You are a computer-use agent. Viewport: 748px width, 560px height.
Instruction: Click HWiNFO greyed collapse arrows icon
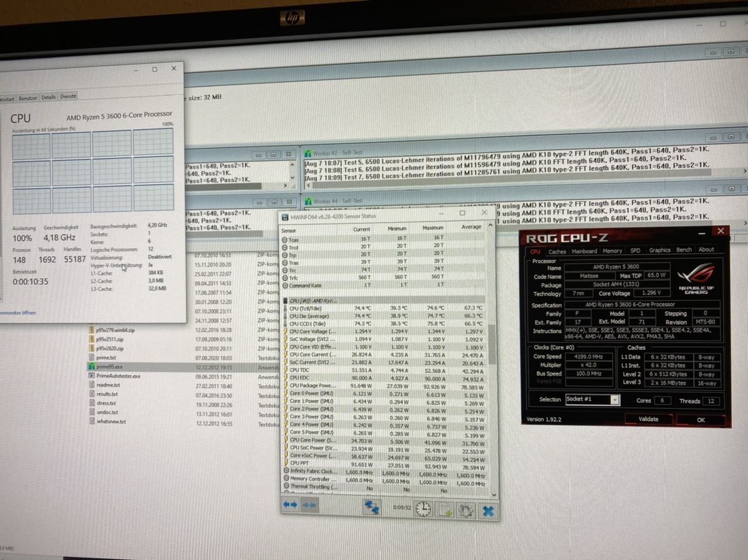coord(309,505)
